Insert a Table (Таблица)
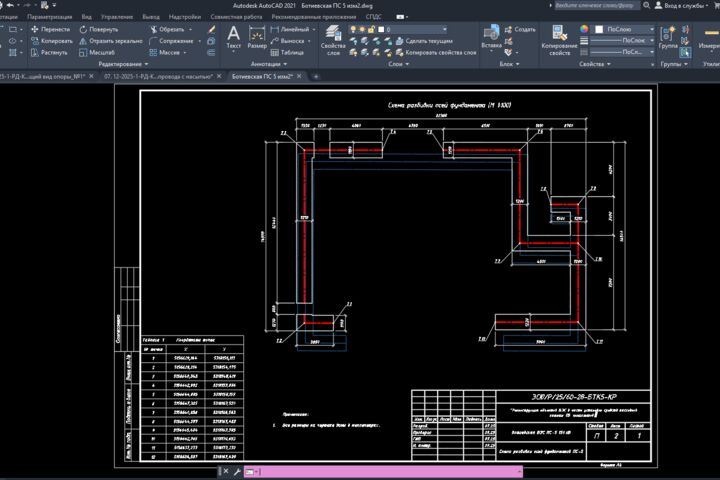 (287, 52)
